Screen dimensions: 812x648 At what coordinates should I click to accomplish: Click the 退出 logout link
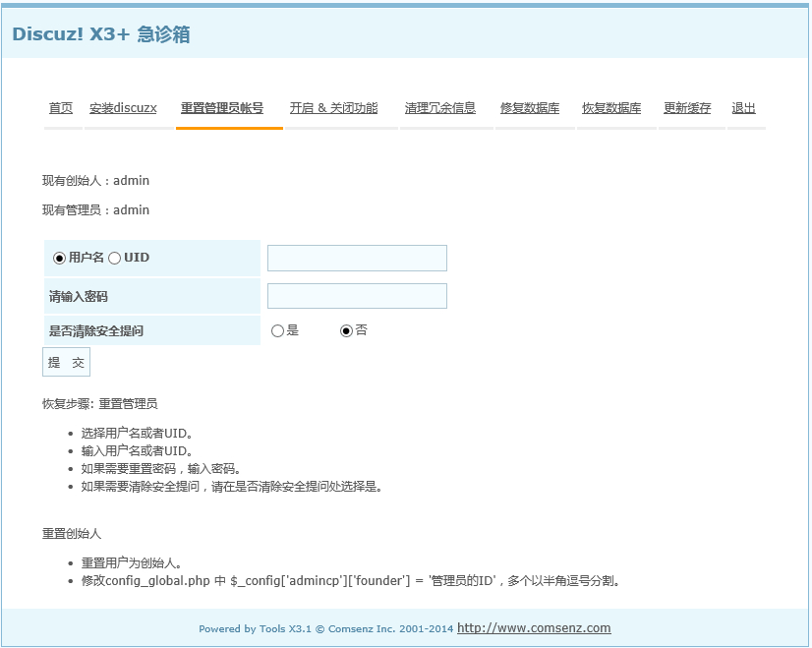pos(743,108)
